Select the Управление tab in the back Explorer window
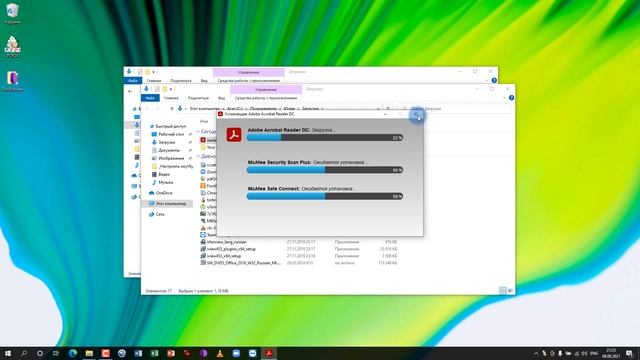 pyautogui.click(x=249, y=72)
